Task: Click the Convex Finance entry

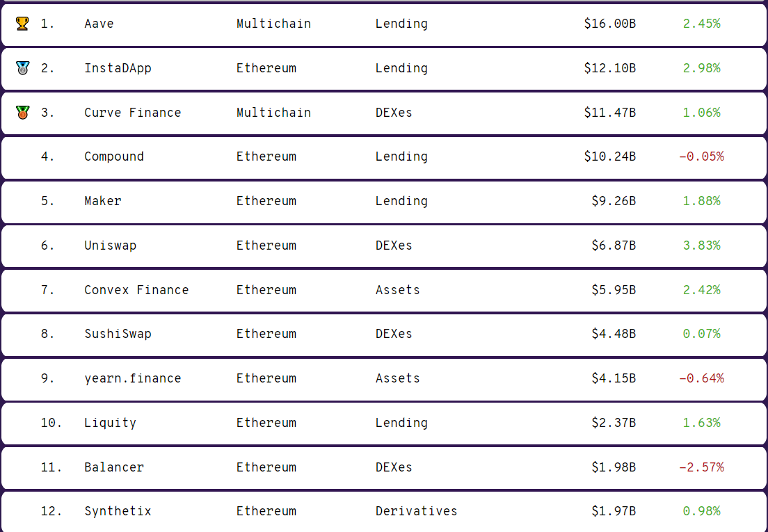Action: click(384, 291)
